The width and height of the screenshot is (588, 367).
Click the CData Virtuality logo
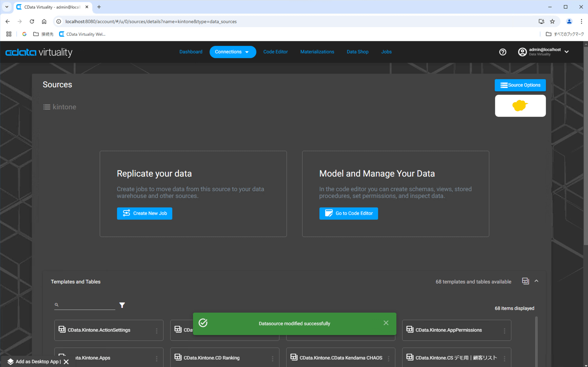pyautogui.click(x=39, y=52)
